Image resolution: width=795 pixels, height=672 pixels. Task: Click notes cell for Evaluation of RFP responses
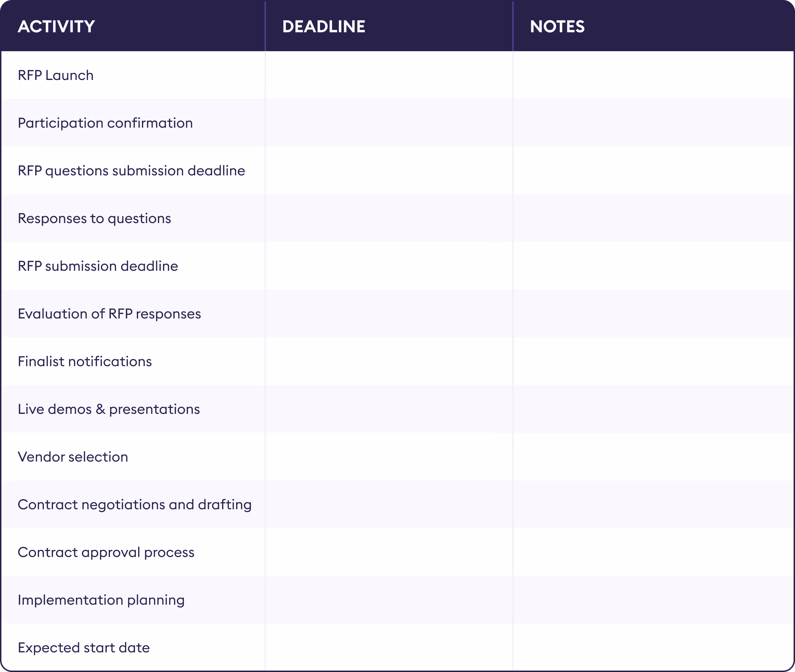click(x=654, y=314)
